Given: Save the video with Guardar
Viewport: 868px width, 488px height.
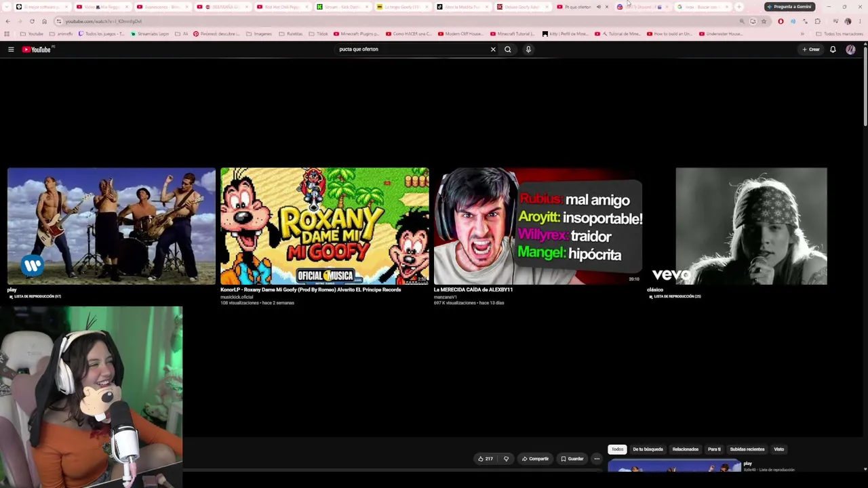Looking at the screenshot, I should point(572,459).
